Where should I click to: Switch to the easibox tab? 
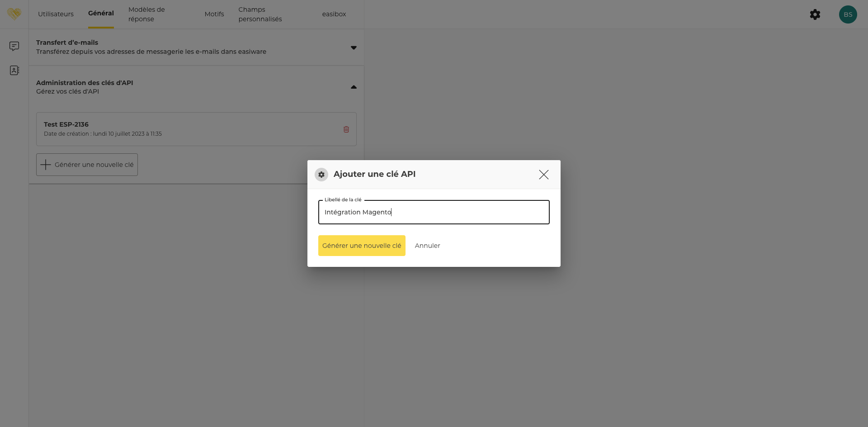(x=334, y=14)
